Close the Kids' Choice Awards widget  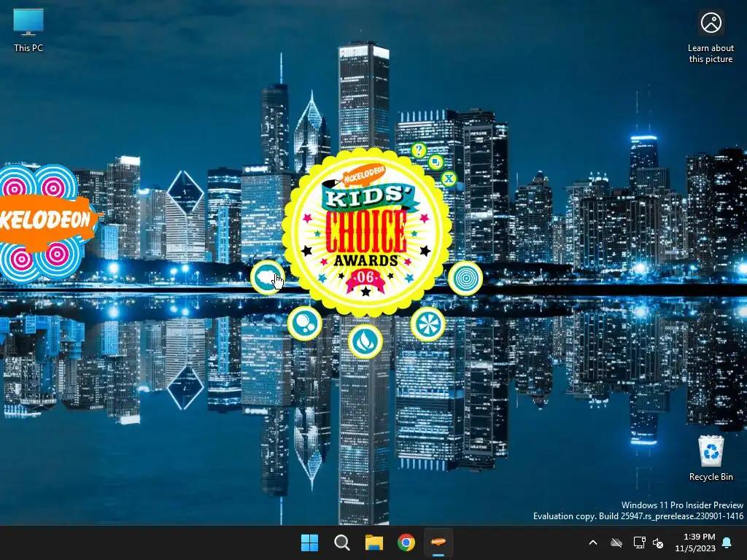(449, 179)
